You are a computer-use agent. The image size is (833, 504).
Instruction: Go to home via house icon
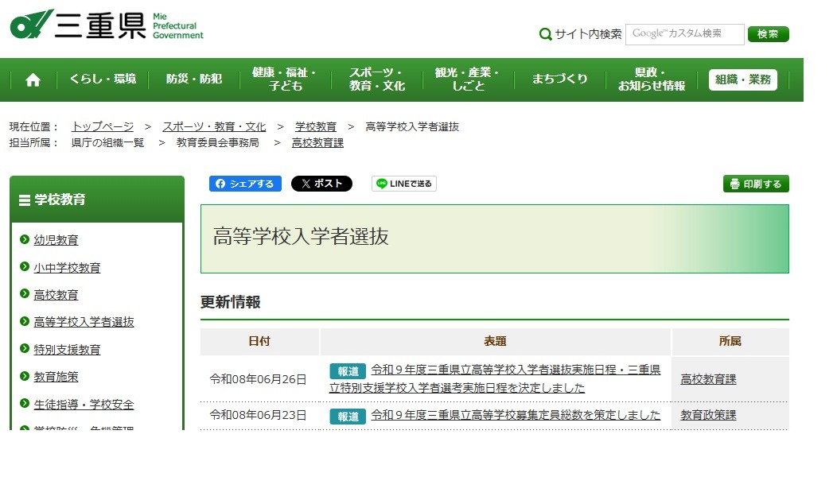33,79
